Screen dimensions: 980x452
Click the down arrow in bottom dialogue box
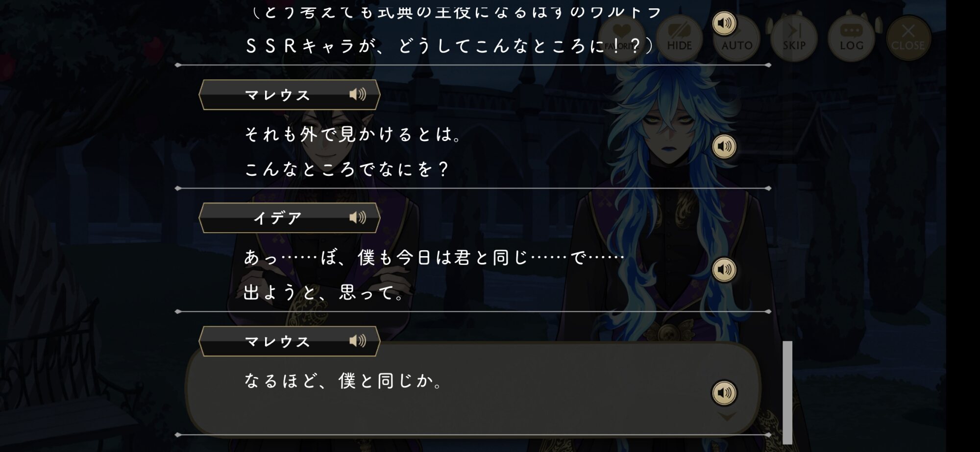click(727, 417)
